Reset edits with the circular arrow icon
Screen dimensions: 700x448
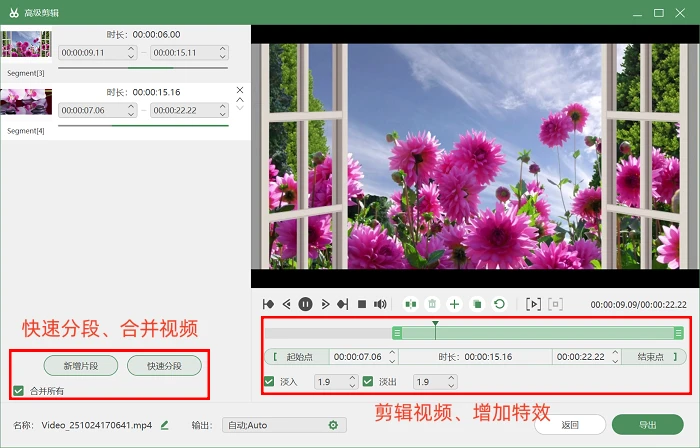tap(499, 304)
